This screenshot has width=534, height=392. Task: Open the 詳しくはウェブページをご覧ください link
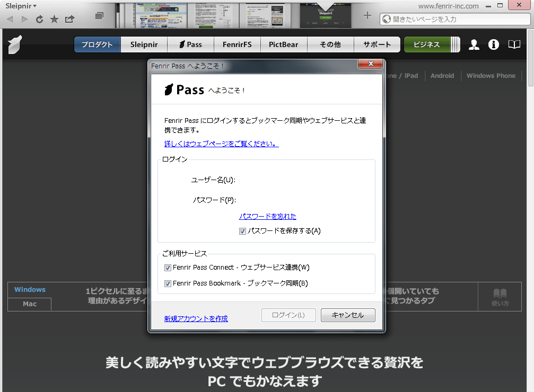(x=221, y=144)
